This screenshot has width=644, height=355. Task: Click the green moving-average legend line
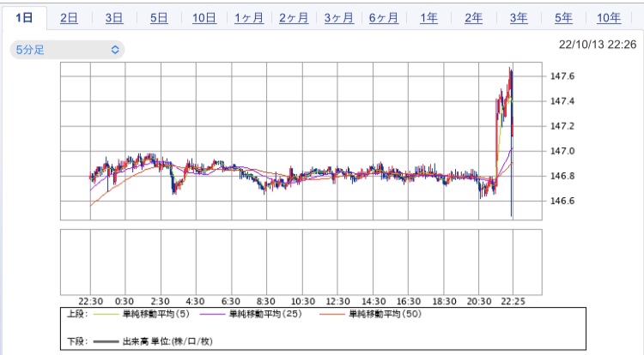(106, 315)
